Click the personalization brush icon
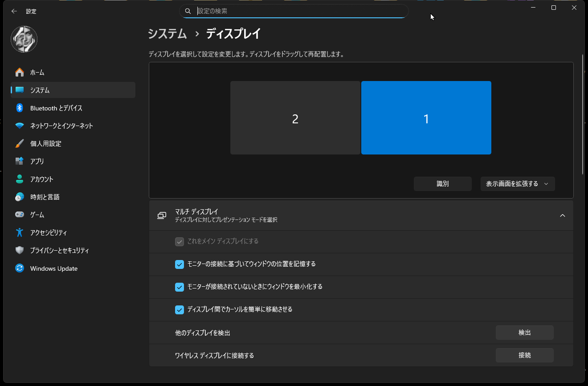The height and width of the screenshot is (386, 588). [20, 143]
